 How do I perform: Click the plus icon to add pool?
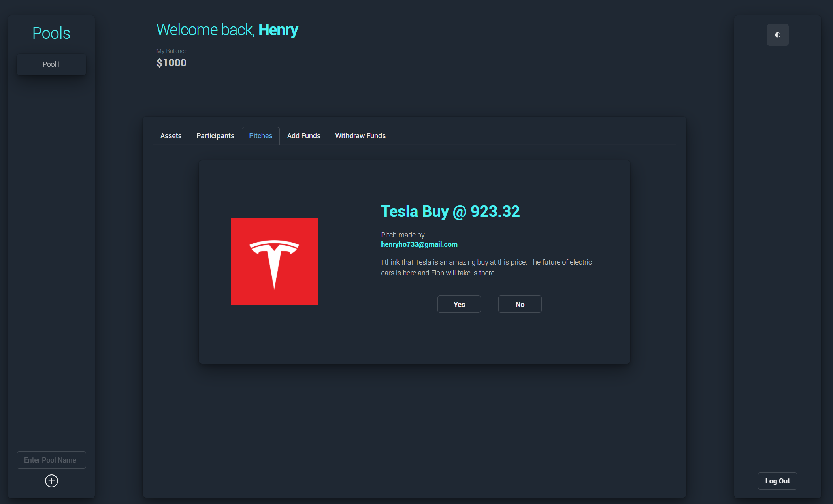pyautogui.click(x=51, y=481)
